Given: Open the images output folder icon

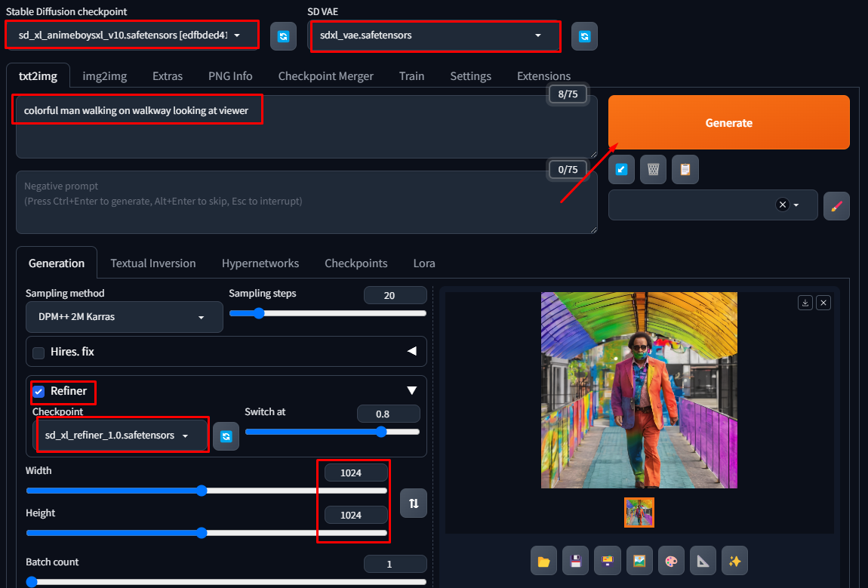Looking at the screenshot, I should (543, 561).
